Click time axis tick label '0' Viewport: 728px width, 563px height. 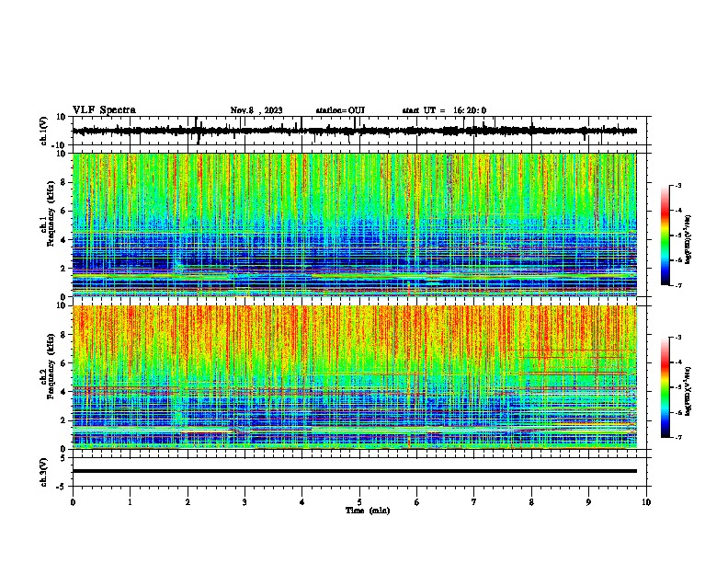pos(73,502)
